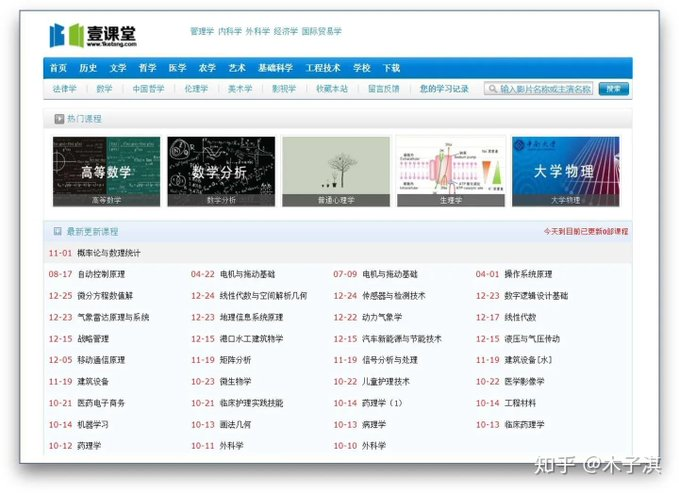Open 电机与拖动基础 dated 04-22
The height and width of the screenshot is (493, 679).
pyautogui.click(x=248, y=274)
